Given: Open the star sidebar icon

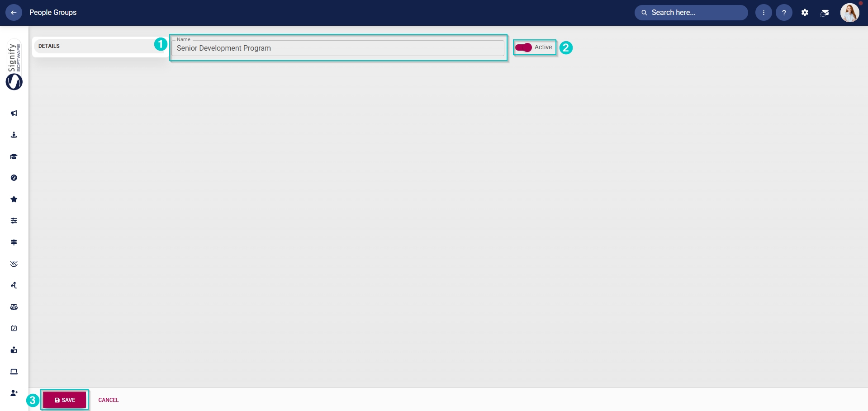Looking at the screenshot, I should (x=14, y=199).
